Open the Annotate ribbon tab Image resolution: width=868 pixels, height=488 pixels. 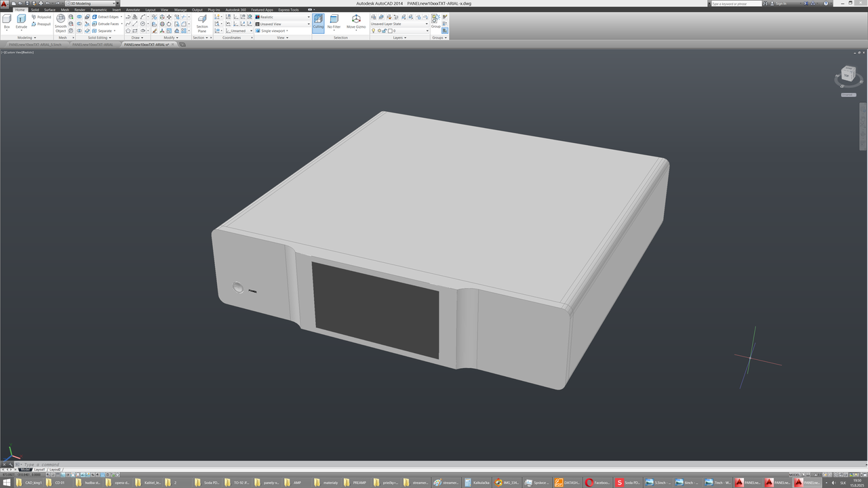click(133, 9)
